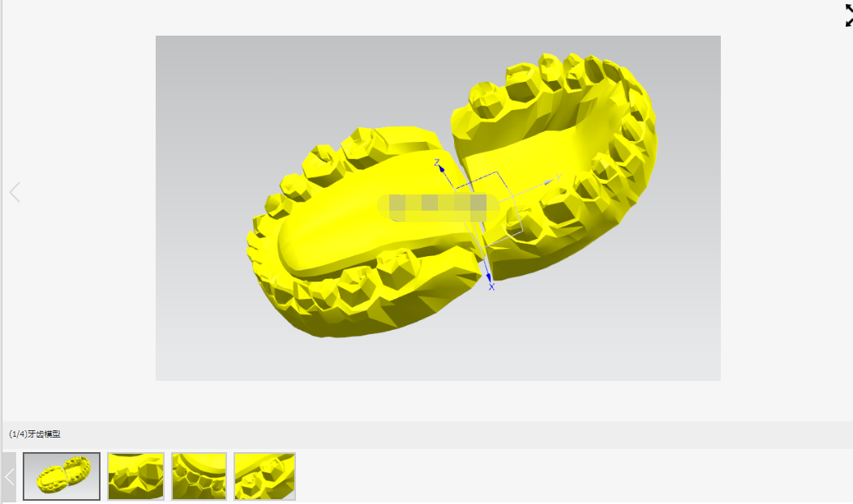Open second thumbnail of tooth close-up
Viewport: 853px width, 504px height.
[135, 476]
